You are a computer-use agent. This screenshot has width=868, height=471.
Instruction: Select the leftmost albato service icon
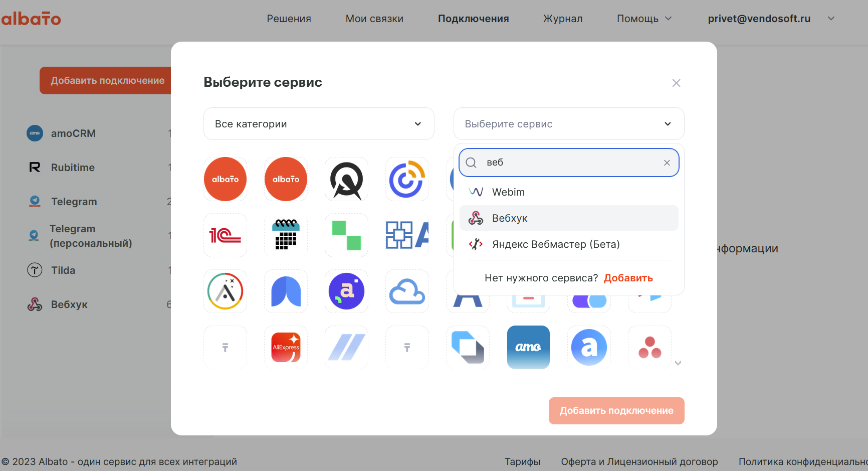(x=225, y=179)
